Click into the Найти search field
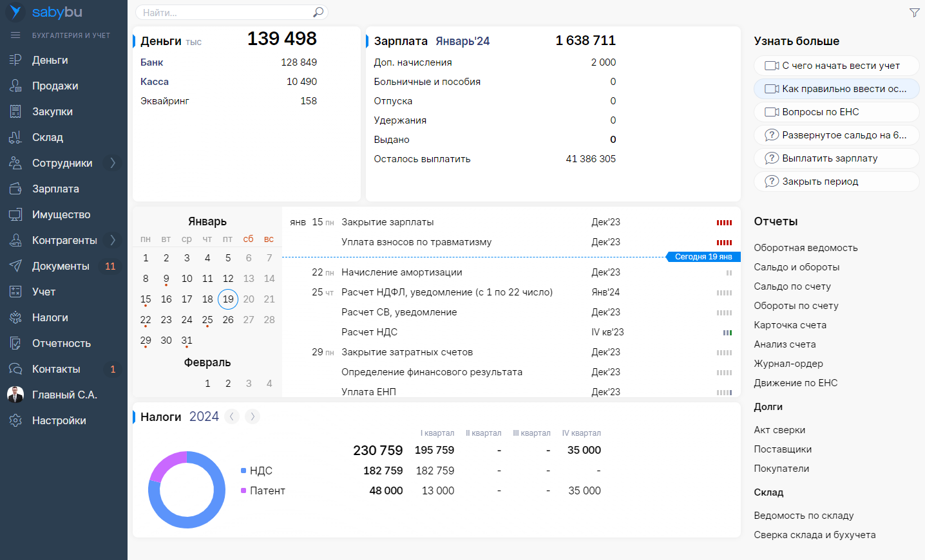The image size is (925, 560). 225,12
